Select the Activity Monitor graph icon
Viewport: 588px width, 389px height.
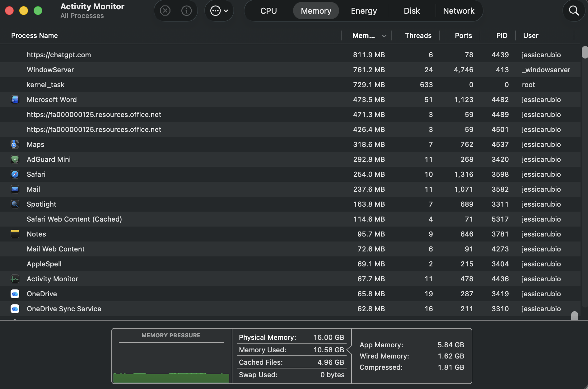point(15,279)
